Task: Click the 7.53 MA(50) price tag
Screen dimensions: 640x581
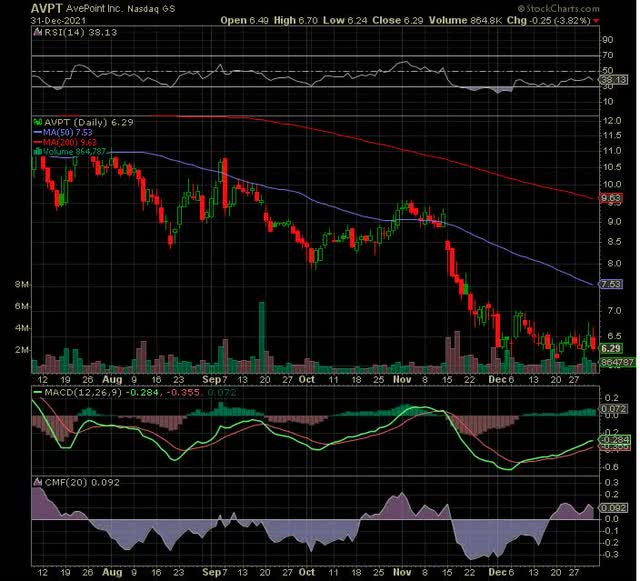Action: [611, 284]
